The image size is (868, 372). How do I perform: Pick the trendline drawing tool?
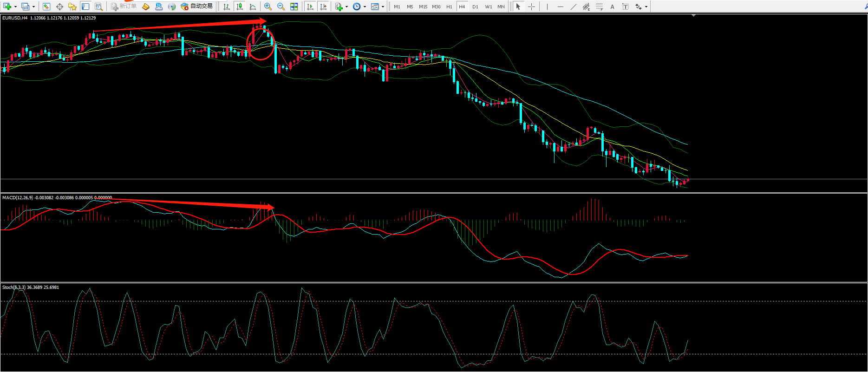click(x=573, y=7)
